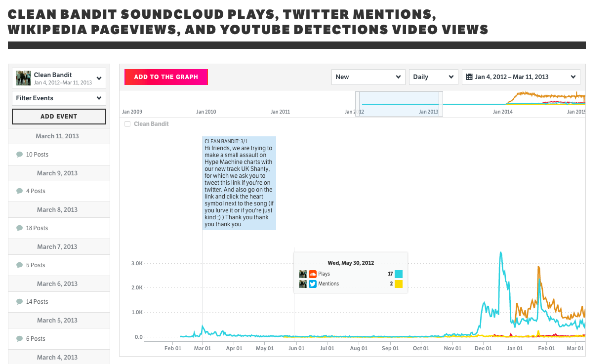This screenshot has height=364, width=613.
Task: Open the 4 Posts entry
Action: (x=59, y=191)
